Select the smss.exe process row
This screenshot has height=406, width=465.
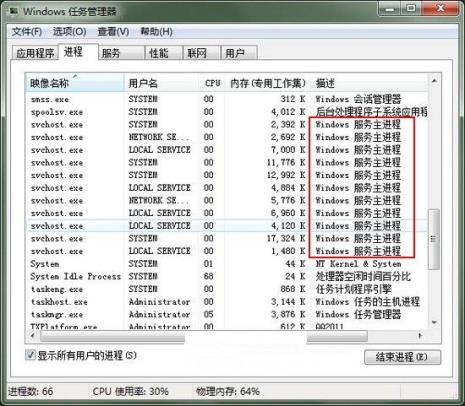coord(227,99)
